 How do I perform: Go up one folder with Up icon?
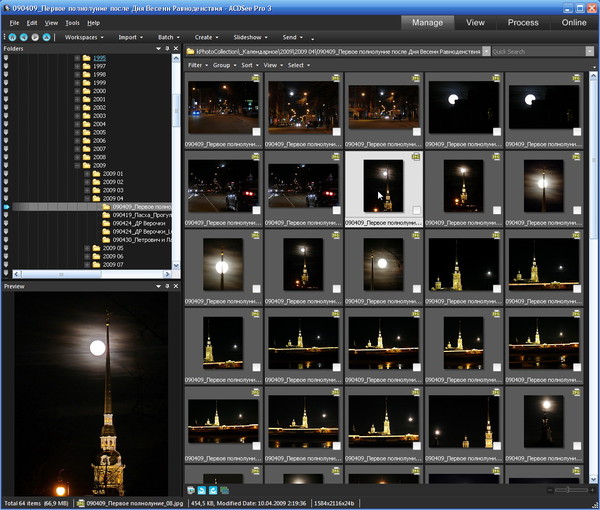coord(47,37)
